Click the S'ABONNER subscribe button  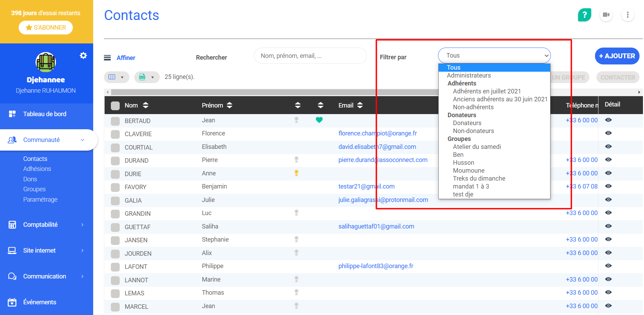point(46,28)
